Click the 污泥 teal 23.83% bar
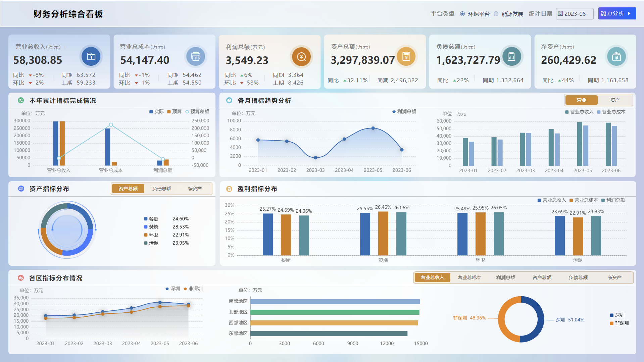The width and height of the screenshot is (644, 362). [596, 236]
